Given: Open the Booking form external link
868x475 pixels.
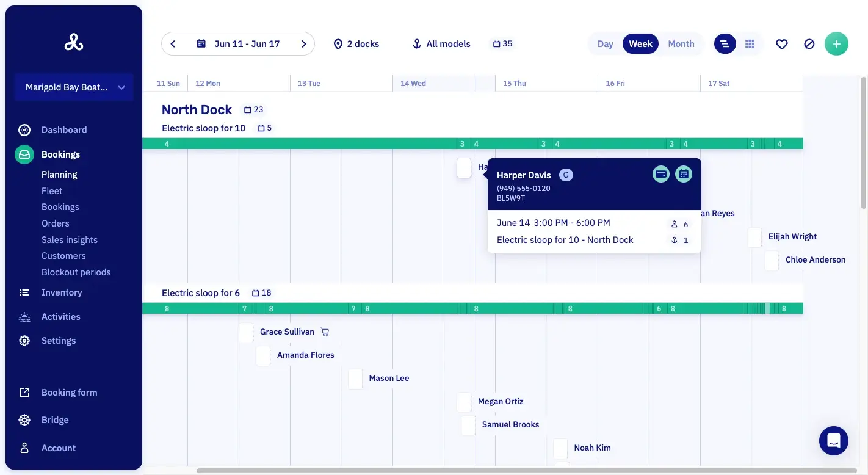Looking at the screenshot, I should point(69,393).
